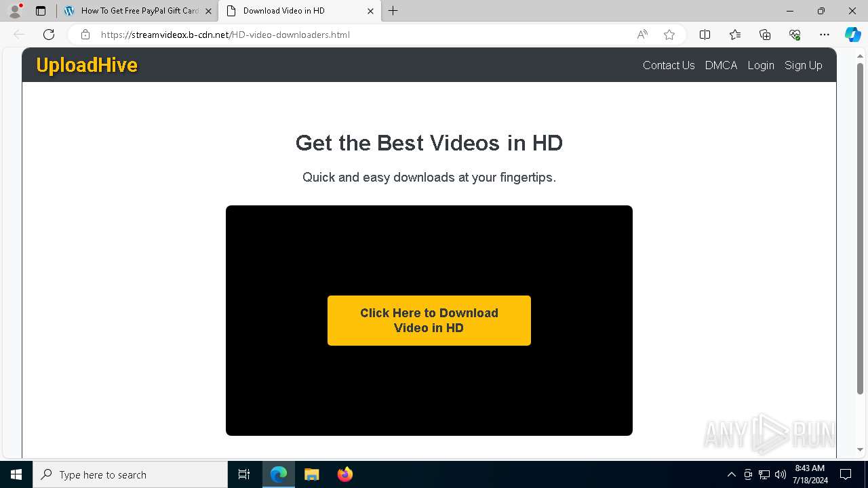Open the browser profile icon
The image size is (868, 488).
pyautogui.click(x=15, y=11)
